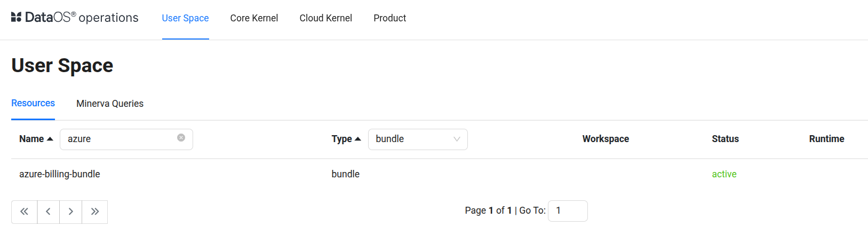Go to first page of results
This screenshot has height=250, width=868.
coord(25,212)
